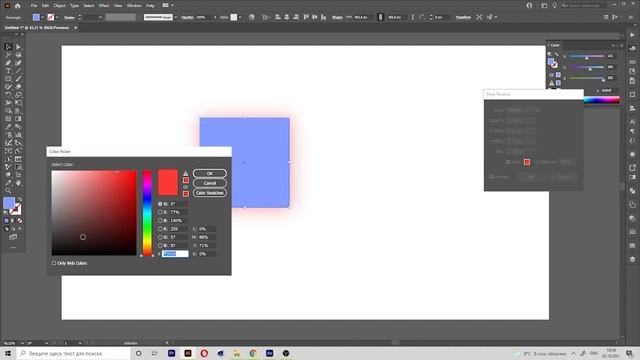The width and height of the screenshot is (640, 360).
Task: Open the Window menu
Action: pos(134,6)
